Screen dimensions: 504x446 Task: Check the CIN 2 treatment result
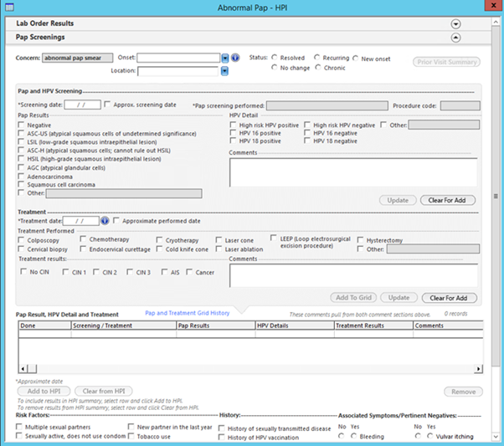pyautogui.click(x=96, y=272)
